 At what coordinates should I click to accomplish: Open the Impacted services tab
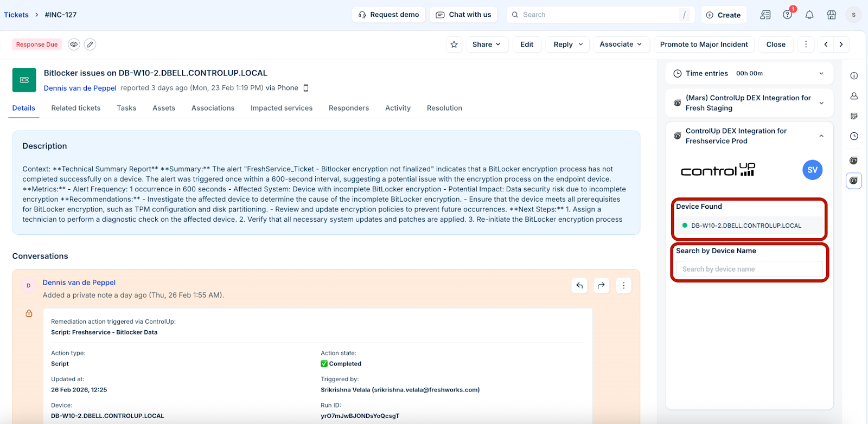point(282,108)
